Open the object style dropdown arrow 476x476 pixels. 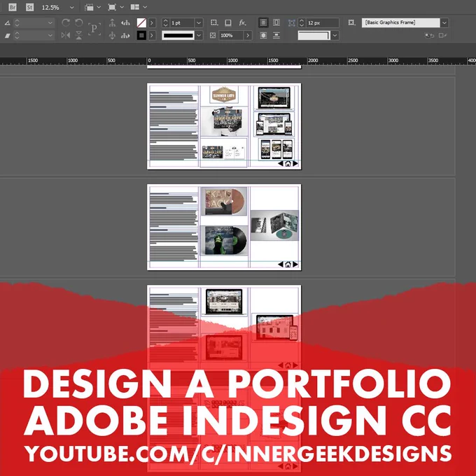click(x=444, y=23)
